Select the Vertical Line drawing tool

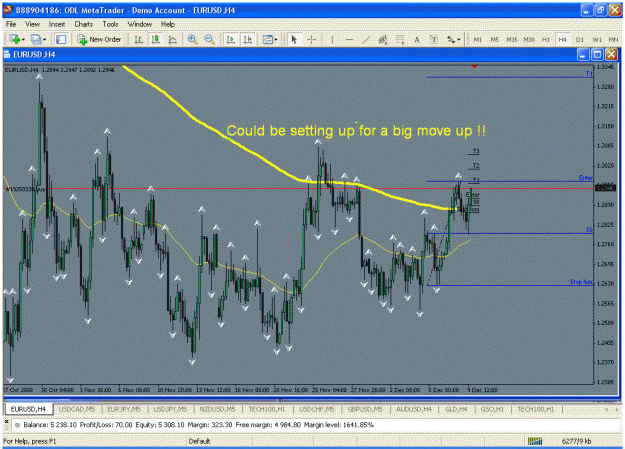(x=332, y=39)
